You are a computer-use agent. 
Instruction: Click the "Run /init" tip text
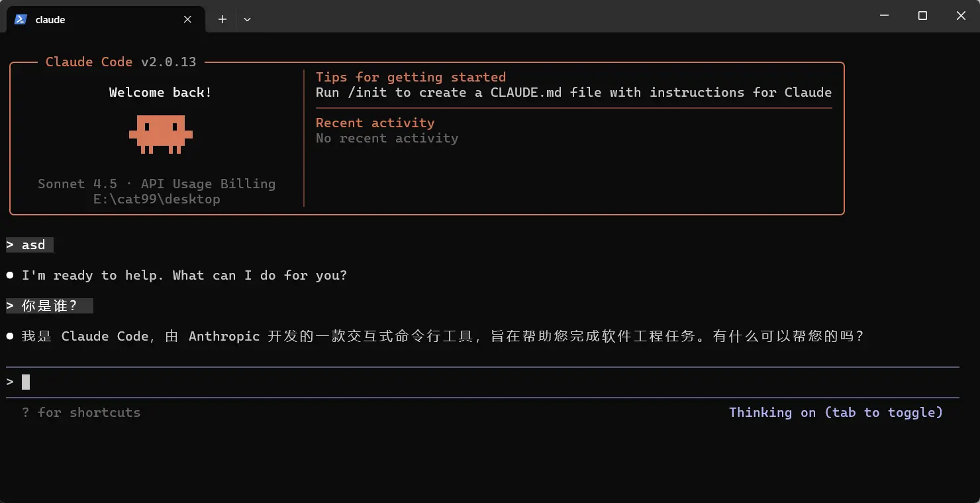tap(573, 92)
